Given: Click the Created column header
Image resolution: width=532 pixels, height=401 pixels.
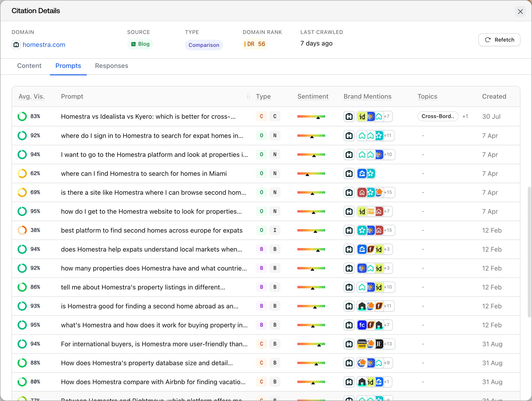Looking at the screenshot, I should [494, 97].
